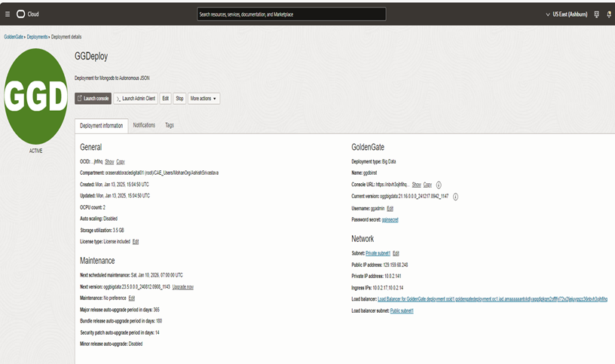The width and height of the screenshot is (615, 364).
Task: Click the Minor release auto-upgrade: Disabled text
Action: pos(111,344)
